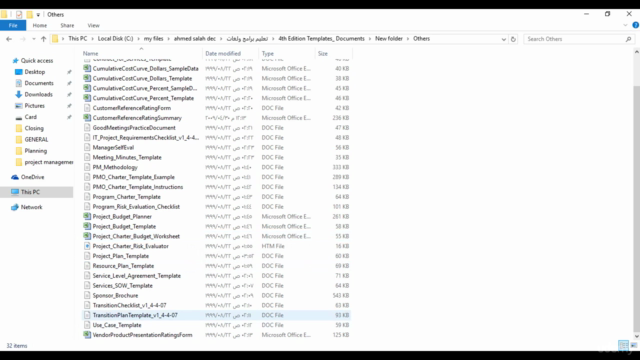Select CumulativeCostCurve_Dollars_Template file icon
640x360 pixels.
click(x=87, y=78)
